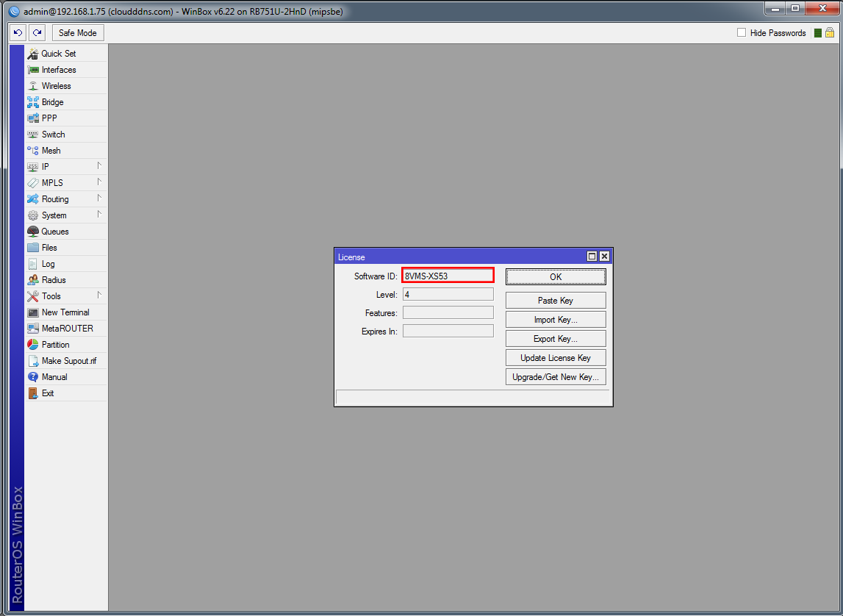Click the Wireless antenna icon

click(33, 86)
